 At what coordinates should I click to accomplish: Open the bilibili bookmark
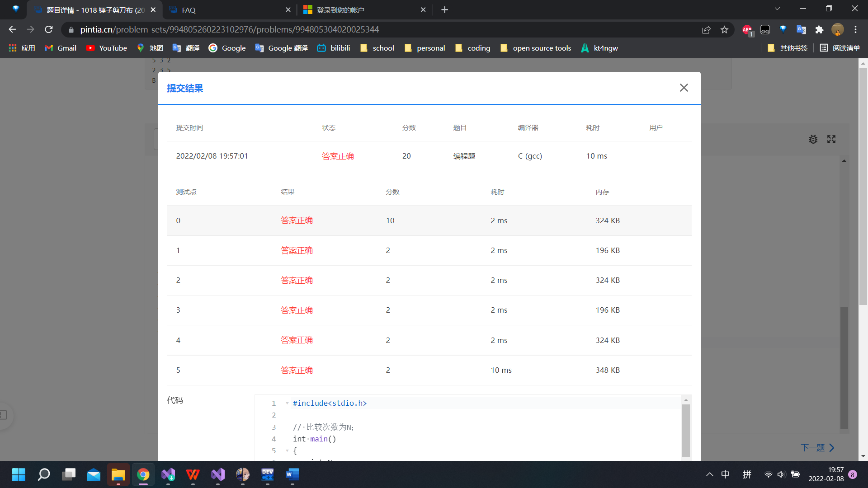[333, 48]
